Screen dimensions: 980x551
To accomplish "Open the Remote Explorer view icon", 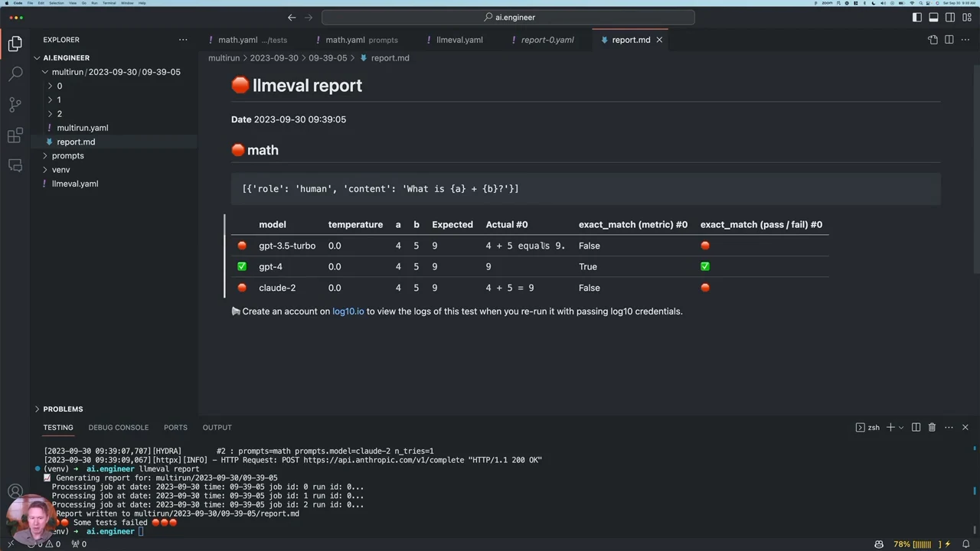I will tap(15, 165).
